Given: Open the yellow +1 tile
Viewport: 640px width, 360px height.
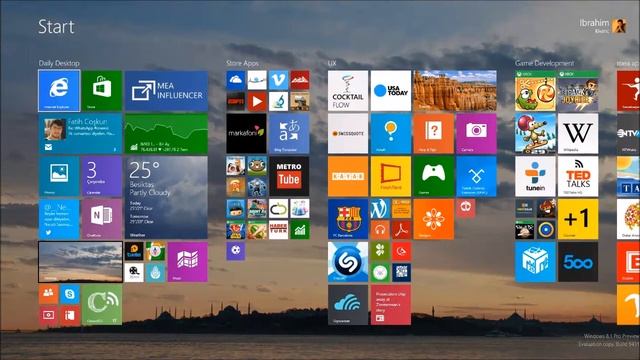Looking at the screenshot, I should (578, 219).
